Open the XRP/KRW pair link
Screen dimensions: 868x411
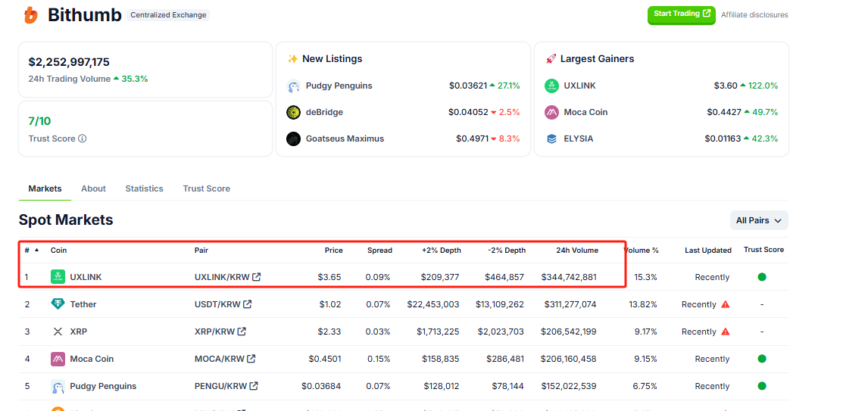click(220, 332)
